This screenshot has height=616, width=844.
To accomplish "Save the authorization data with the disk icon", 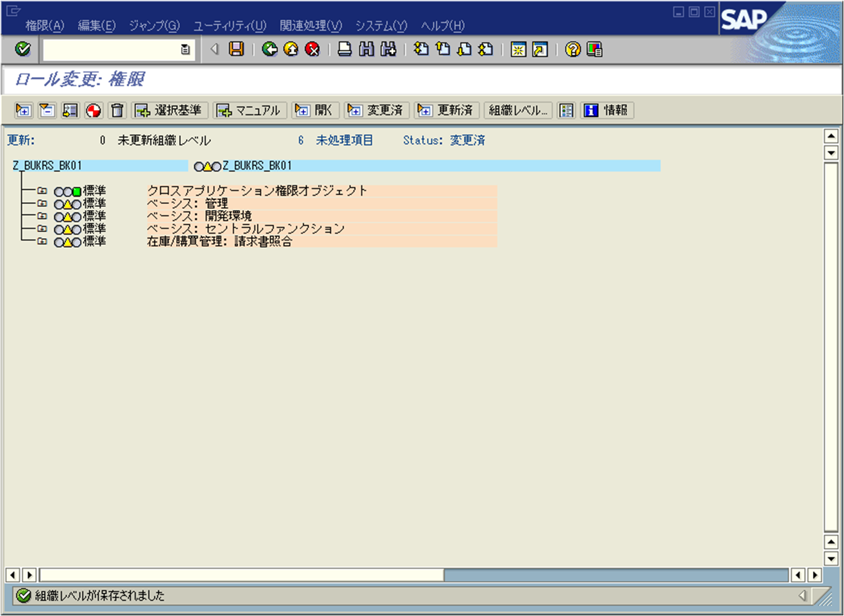I will click(x=236, y=50).
